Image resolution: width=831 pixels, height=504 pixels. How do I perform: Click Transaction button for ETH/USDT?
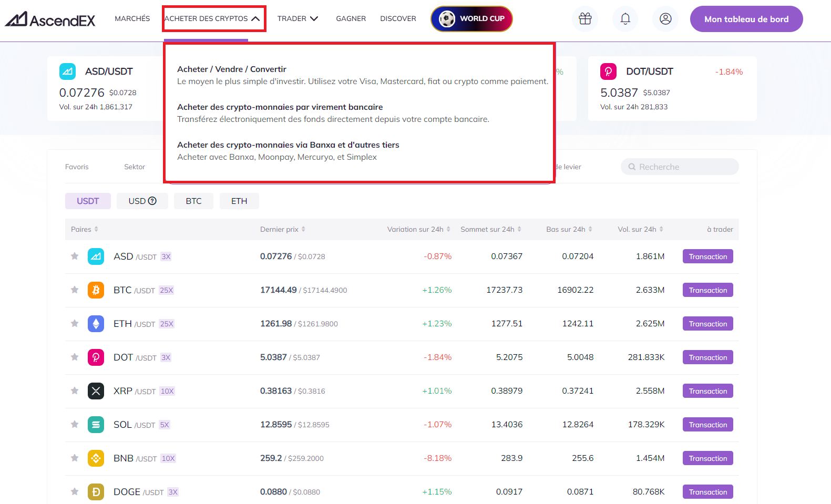point(708,324)
